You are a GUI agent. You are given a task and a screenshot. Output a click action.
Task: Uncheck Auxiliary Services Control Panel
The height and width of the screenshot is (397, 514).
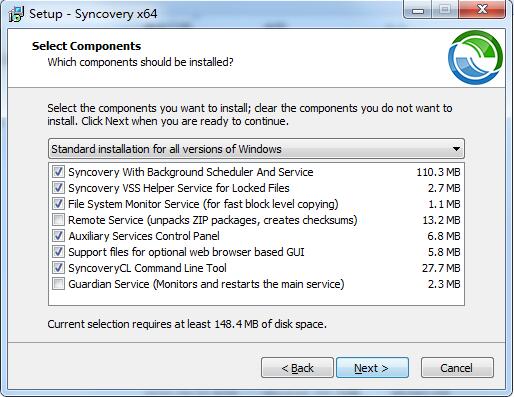(x=58, y=236)
